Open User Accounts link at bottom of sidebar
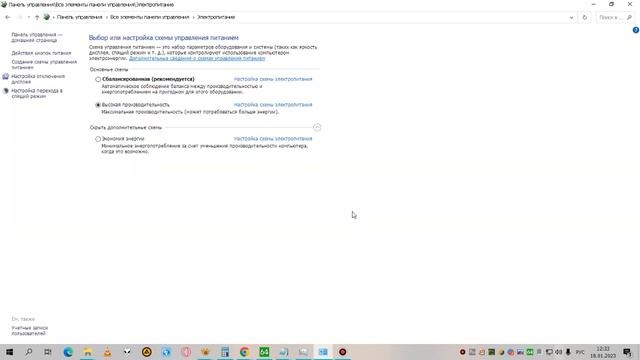This screenshot has height=360, width=640. tap(29, 331)
